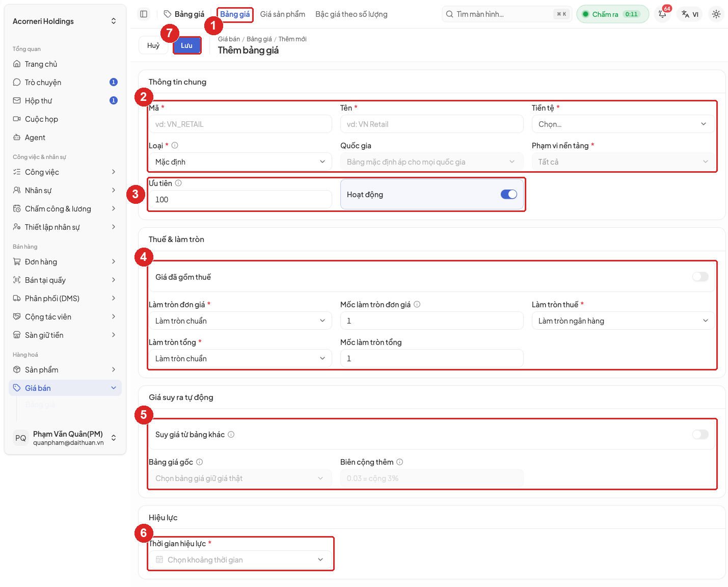Click the Chấm ra clock-out button
728x587 pixels.
tap(613, 14)
